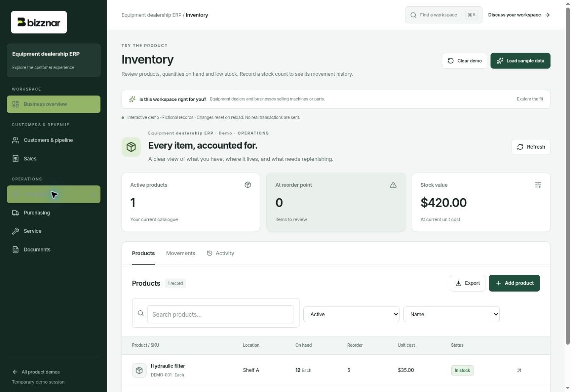Click the Product / SKU column header
The image size is (571, 392).
pyautogui.click(x=145, y=345)
